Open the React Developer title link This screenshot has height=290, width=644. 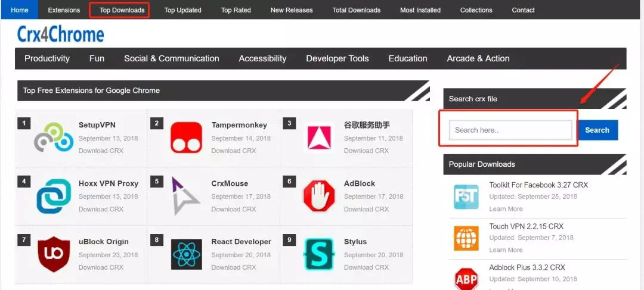pyautogui.click(x=241, y=242)
